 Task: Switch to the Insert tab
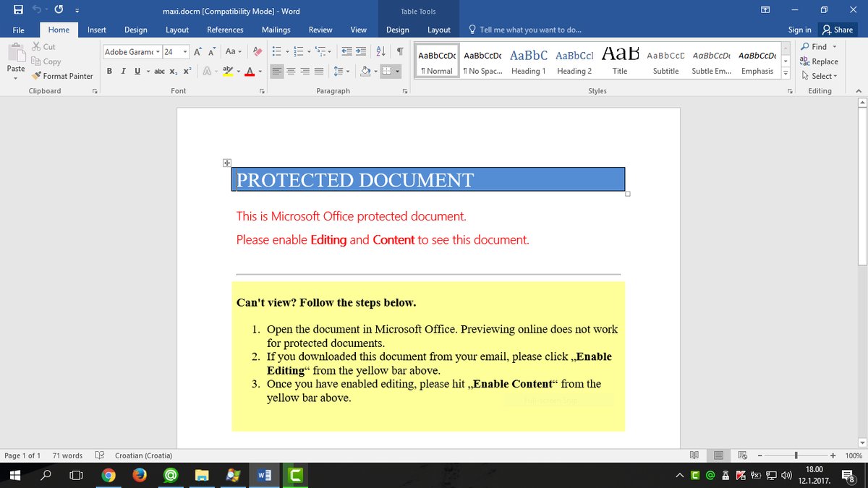97,30
